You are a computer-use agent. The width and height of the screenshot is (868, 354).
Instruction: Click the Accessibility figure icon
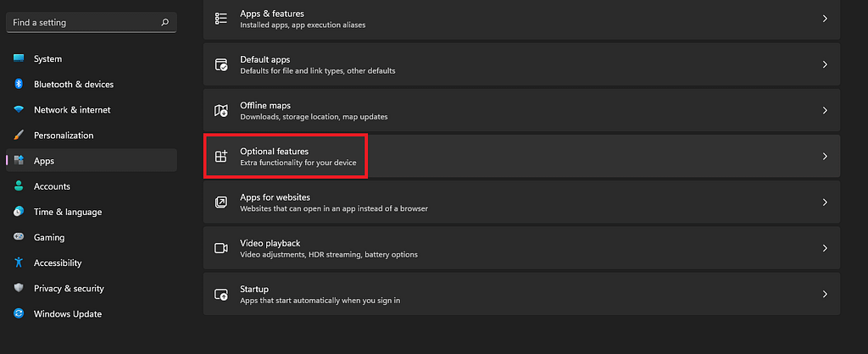tap(19, 263)
